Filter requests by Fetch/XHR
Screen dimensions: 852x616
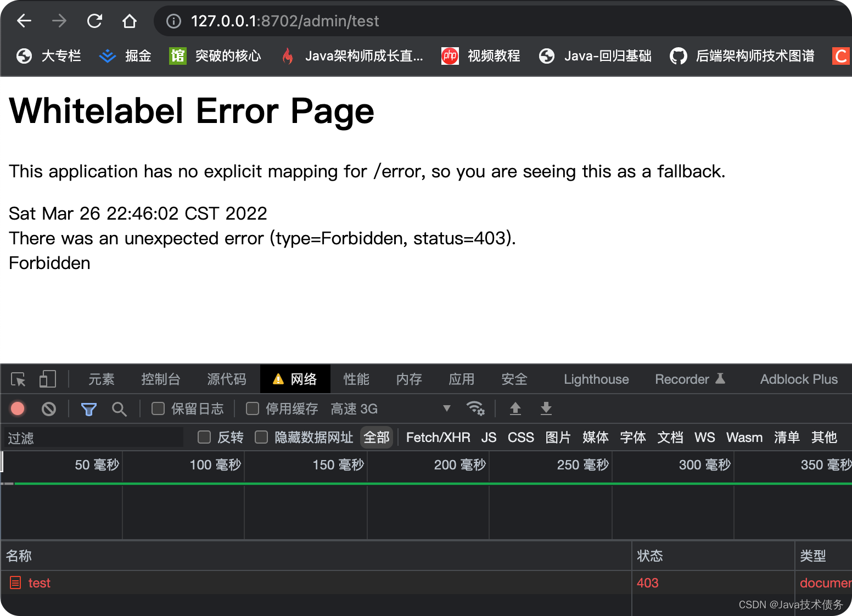point(438,438)
